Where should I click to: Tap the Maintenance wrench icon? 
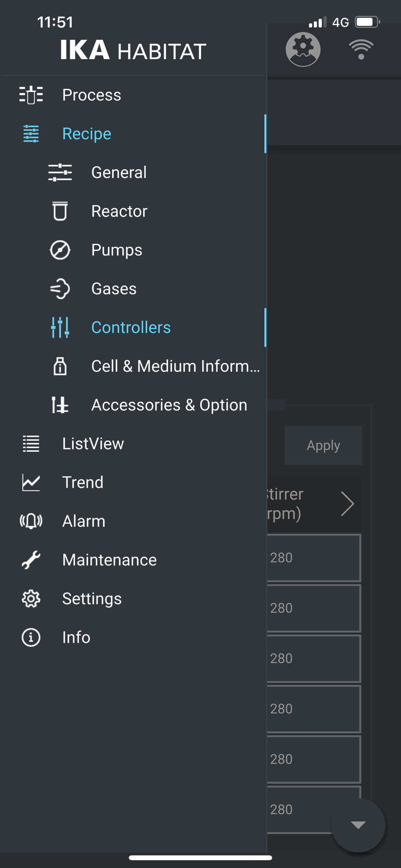point(31,560)
